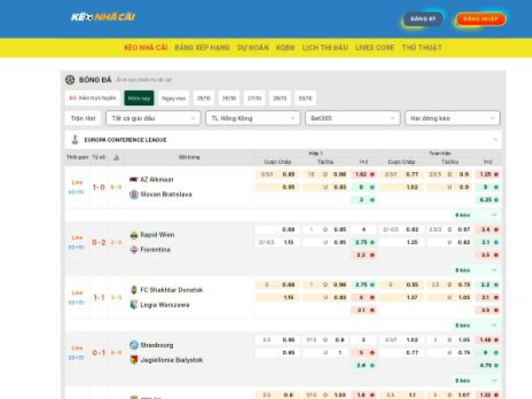Click the Rapid Wien team crest

(x=134, y=235)
